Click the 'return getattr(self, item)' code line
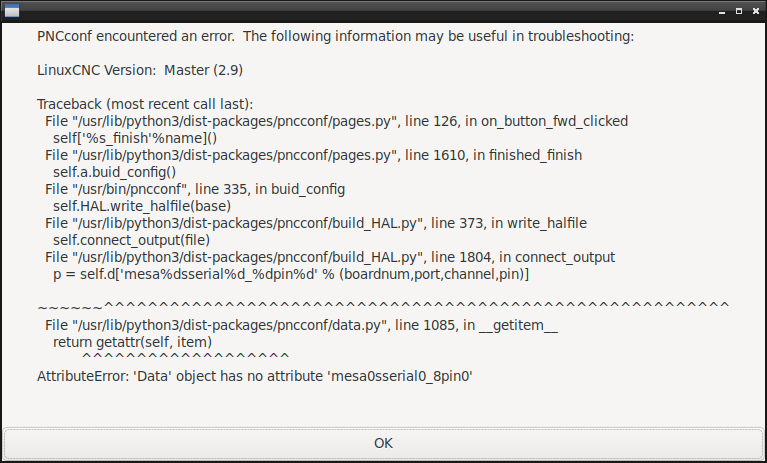Screen dimensions: 767x463 (x=133, y=342)
